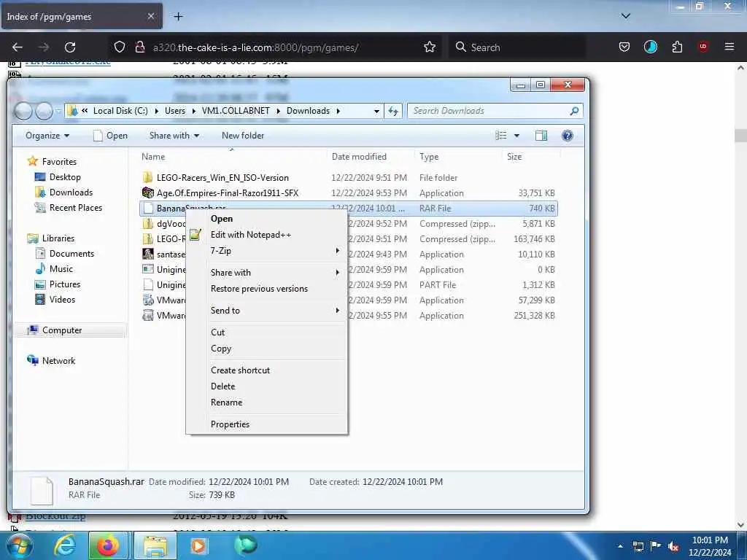The height and width of the screenshot is (560, 747).
Task: Select Network in the navigation pane
Action: [51, 361]
